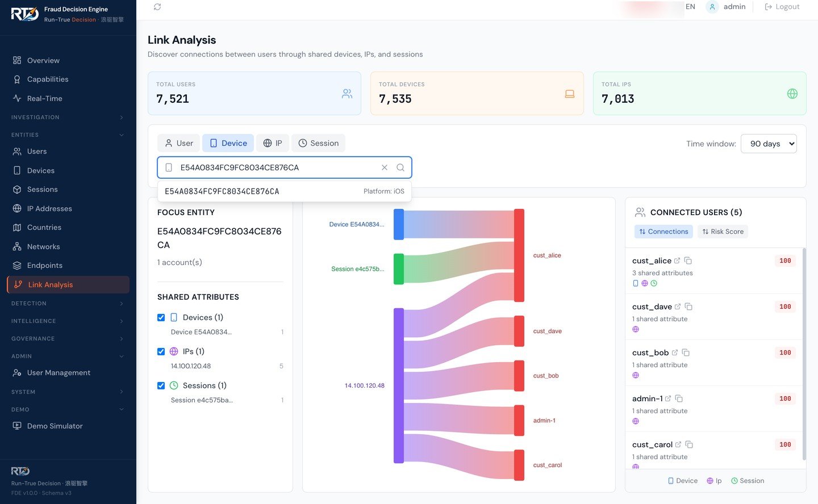The height and width of the screenshot is (504, 818).
Task: Copy cust_dave username with the copy icon
Action: 688,306
